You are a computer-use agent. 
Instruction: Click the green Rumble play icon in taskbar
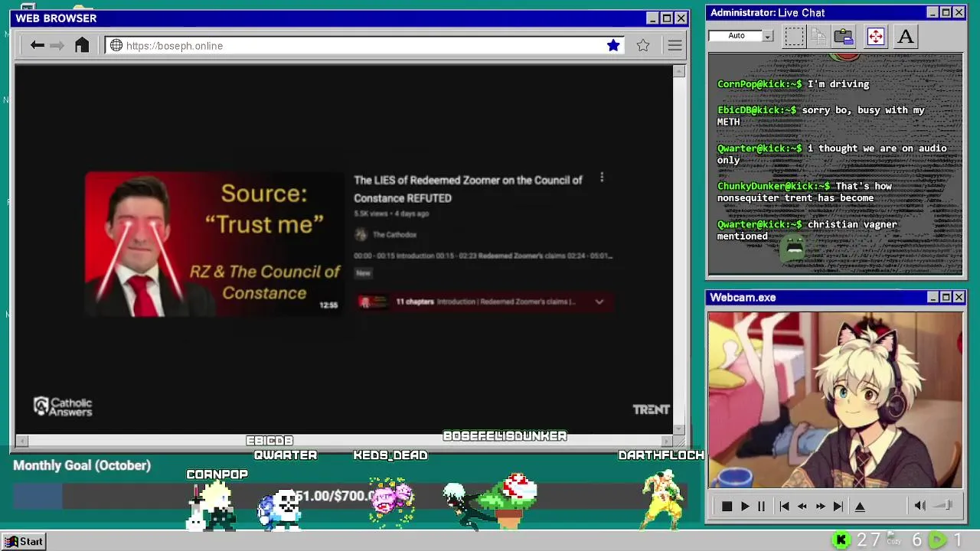pos(937,540)
